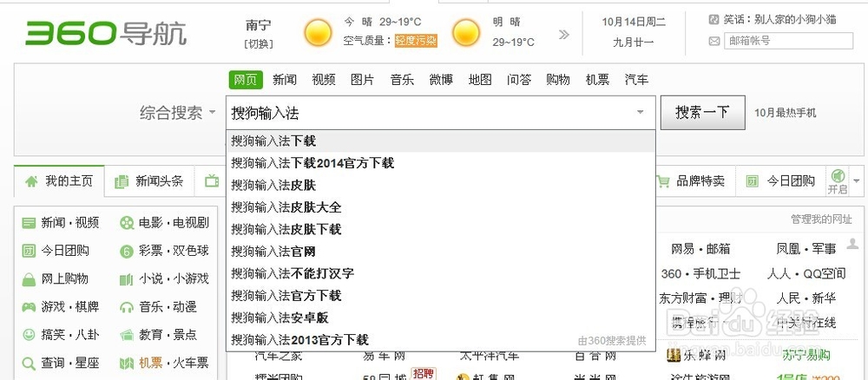Open the 10月最热手机 link

785,114
